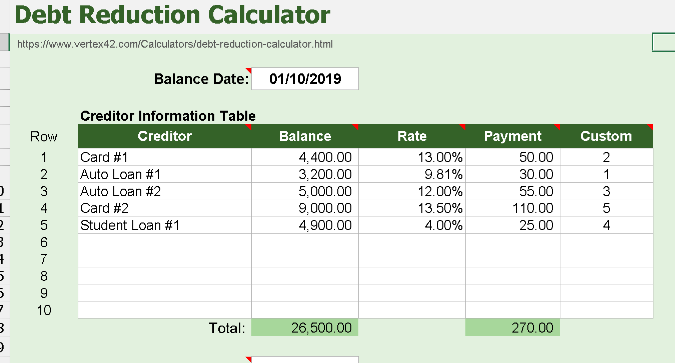Select the 3,200.00 balance cell

pyautogui.click(x=305, y=174)
